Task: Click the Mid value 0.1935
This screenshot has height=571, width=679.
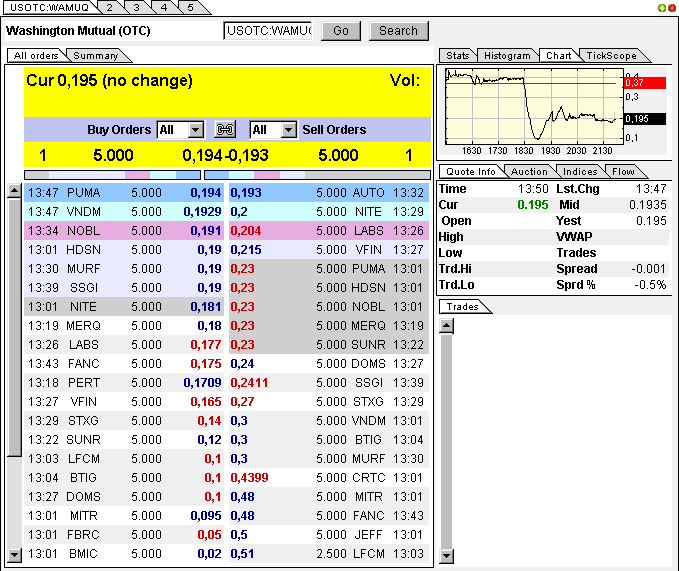Action: 647,205
